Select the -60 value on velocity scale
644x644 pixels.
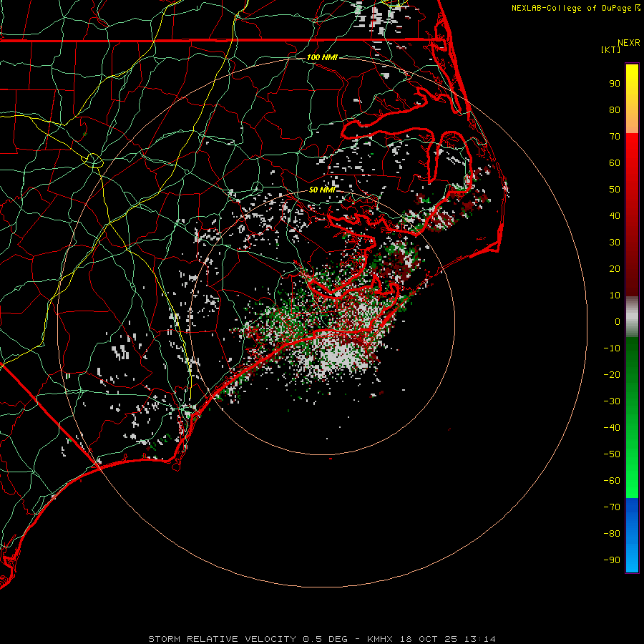(x=612, y=481)
